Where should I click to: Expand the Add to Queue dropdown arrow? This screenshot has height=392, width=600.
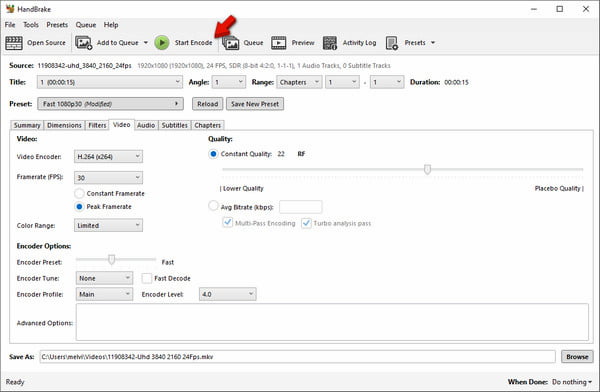(x=146, y=42)
